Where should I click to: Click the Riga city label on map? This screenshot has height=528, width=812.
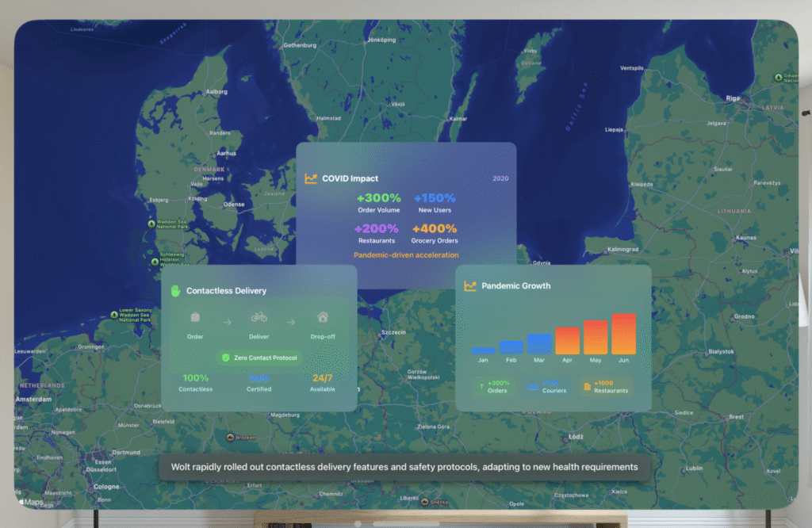(x=731, y=98)
